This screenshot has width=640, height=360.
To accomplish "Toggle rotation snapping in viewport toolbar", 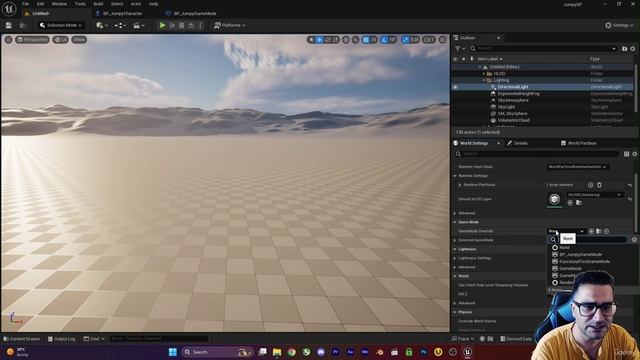I will tap(384, 40).
